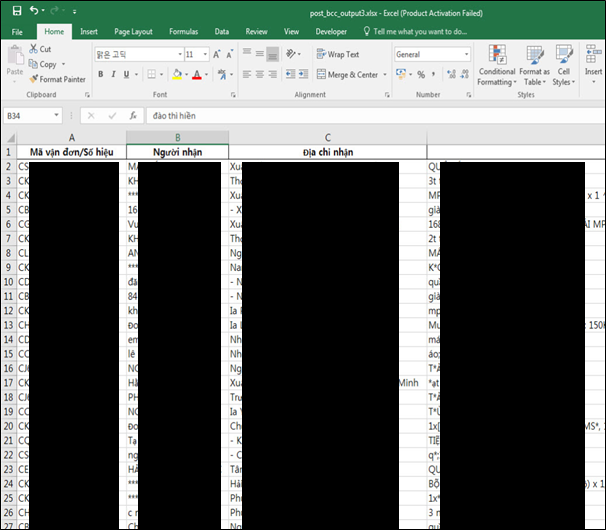Click Format as Table icon
Image resolution: width=607 pixels, height=531 pixels.
click(x=534, y=65)
